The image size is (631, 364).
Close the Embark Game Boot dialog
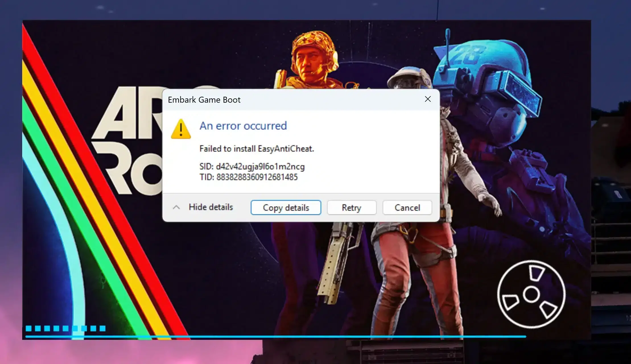point(428,99)
